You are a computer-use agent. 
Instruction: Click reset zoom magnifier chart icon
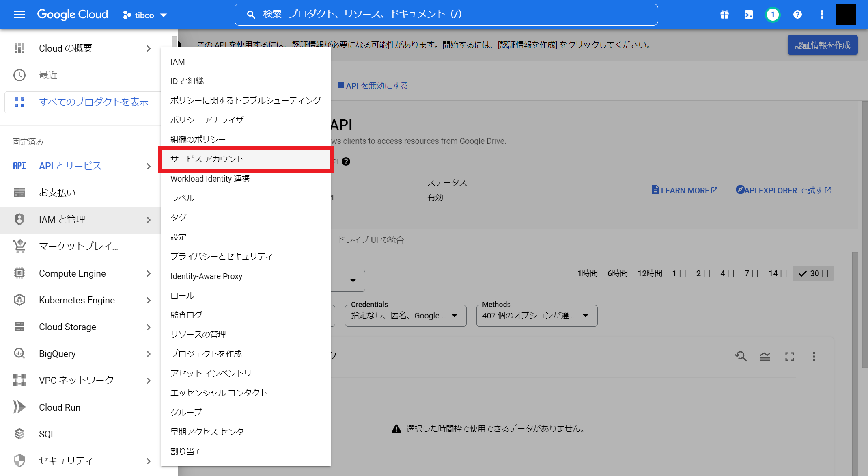[741, 357]
